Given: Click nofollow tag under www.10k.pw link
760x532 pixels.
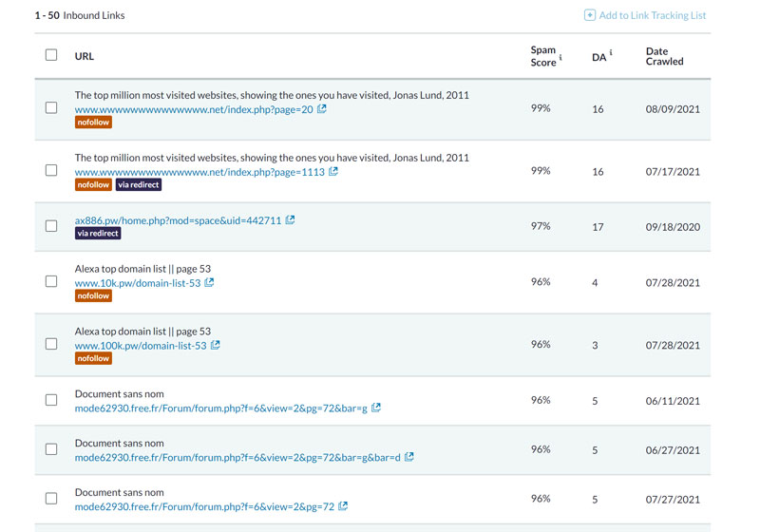Looking at the screenshot, I should click(93, 295).
